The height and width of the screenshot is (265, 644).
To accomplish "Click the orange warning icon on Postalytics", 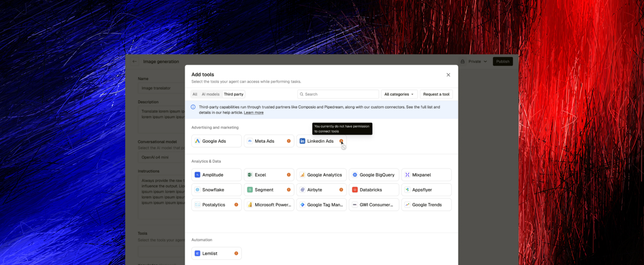I will [x=236, y=205].
